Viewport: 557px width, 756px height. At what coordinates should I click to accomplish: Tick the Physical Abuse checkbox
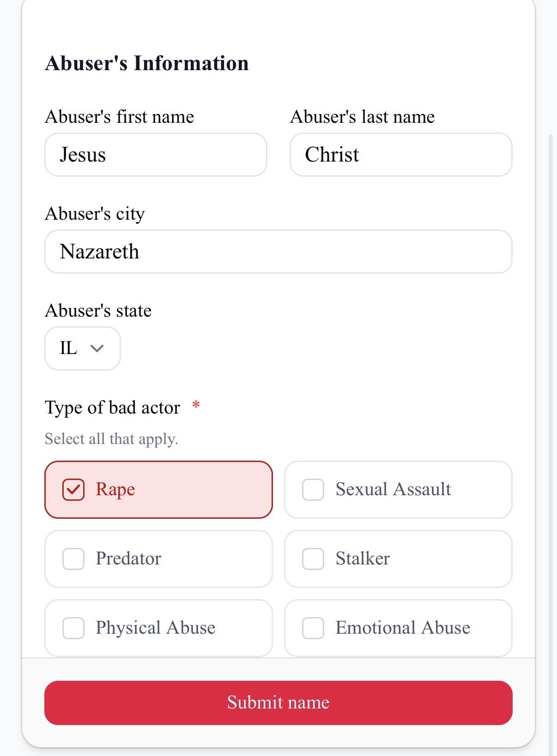click(x=73, y=628)
